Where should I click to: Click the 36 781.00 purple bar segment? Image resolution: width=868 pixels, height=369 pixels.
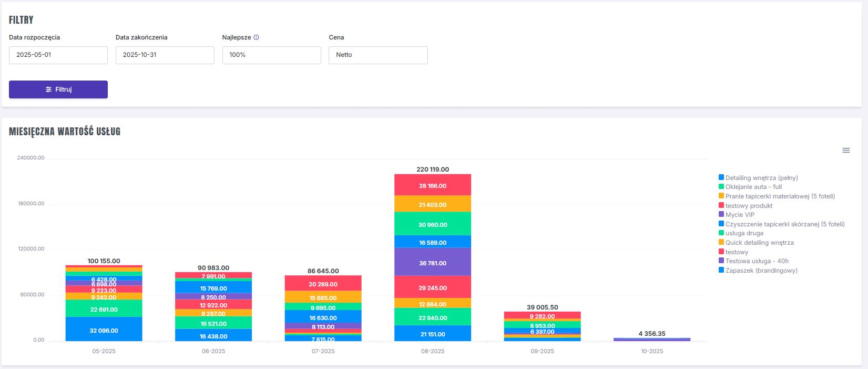[x=433, y=262]
